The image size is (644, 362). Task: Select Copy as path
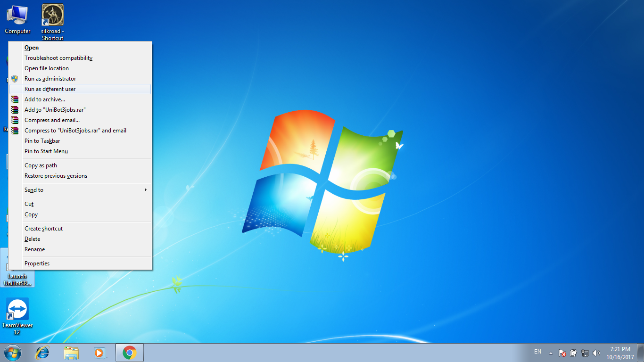tap(80, 165)
